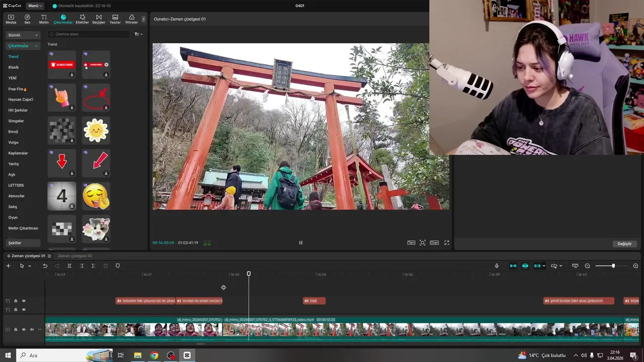Pause the preview playback
This screenshot has height=362, width=644.
(301, 242)
